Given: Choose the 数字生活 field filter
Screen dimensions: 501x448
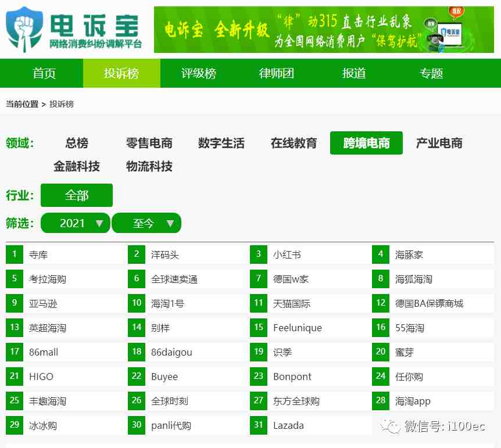Looking at the screenshot, I should [x=221, y=143].
